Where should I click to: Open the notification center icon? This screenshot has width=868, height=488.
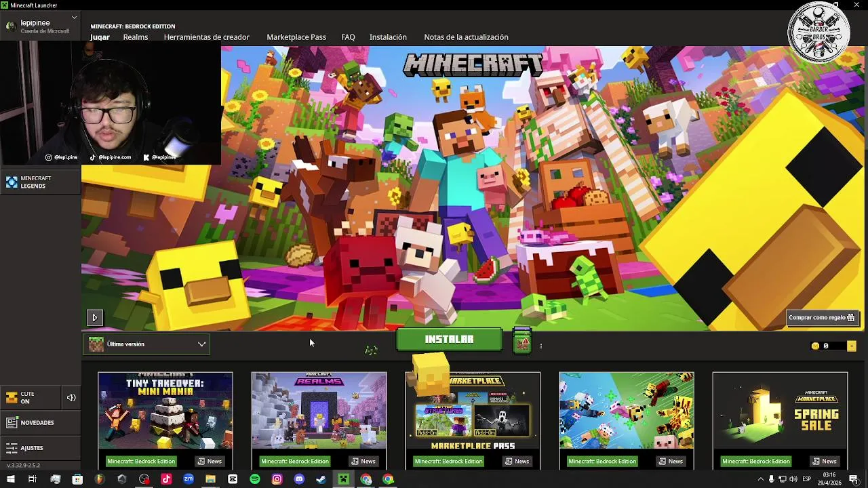854,479
